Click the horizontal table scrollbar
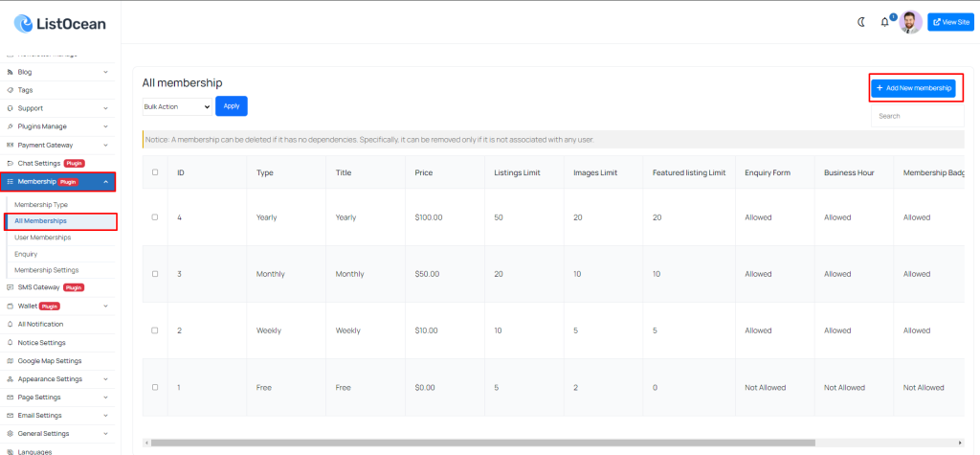980x455 pixels. [x=482, y=443]
